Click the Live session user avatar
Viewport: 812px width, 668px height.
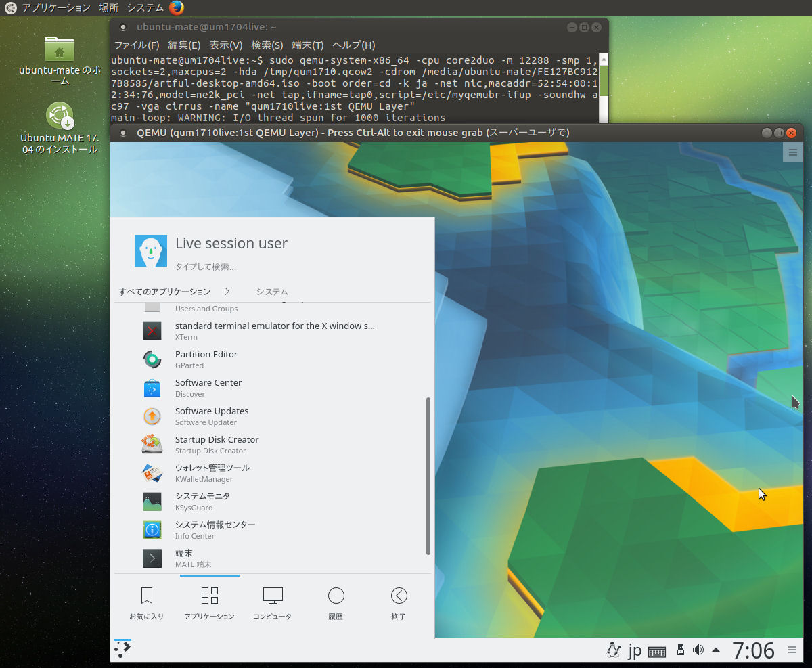point(151,252)
